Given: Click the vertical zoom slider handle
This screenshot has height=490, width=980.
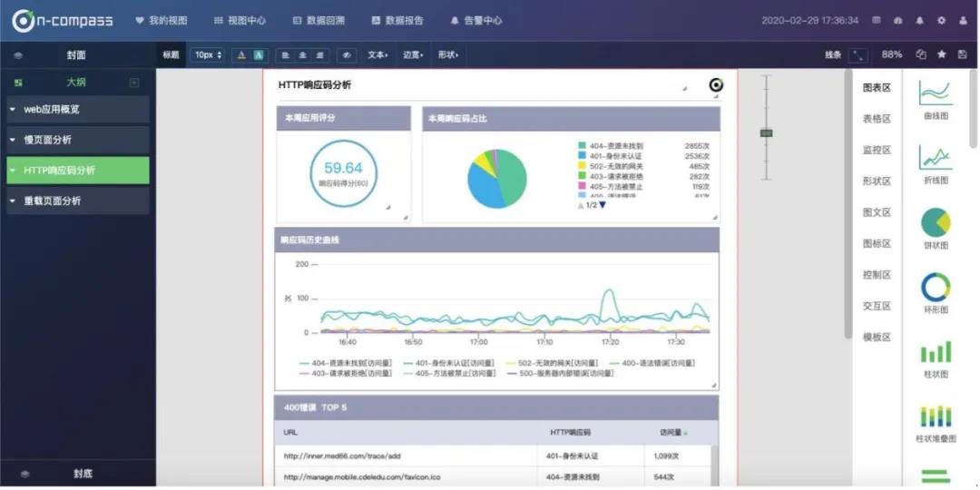Looking at the screenshot, I should [x=766, y=133].
